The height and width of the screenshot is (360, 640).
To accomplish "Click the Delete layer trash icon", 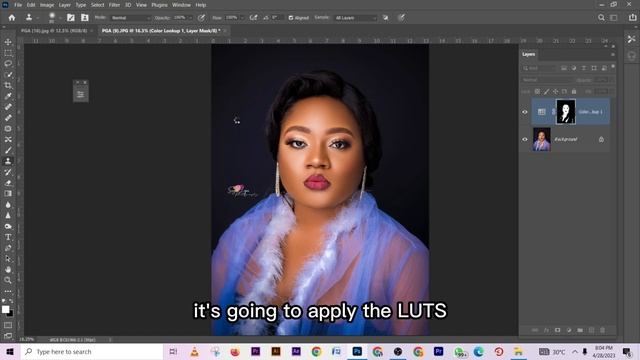I will pos(602,330).
